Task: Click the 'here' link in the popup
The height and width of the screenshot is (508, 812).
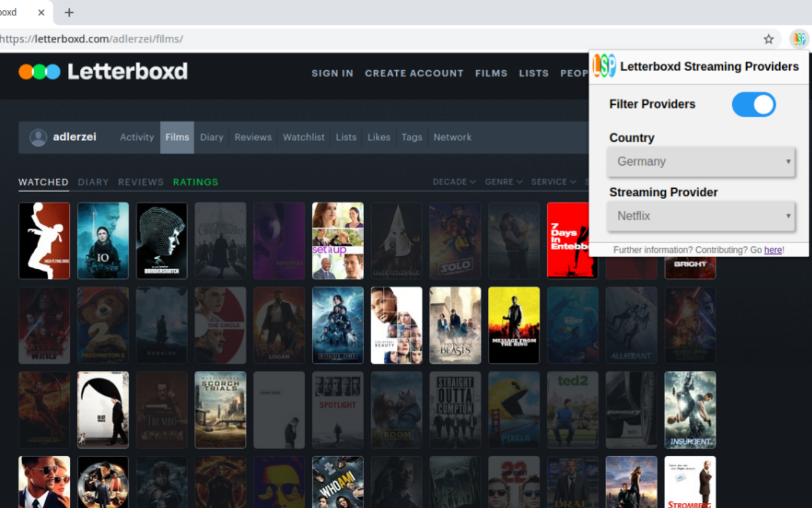Action: (773, 250)
